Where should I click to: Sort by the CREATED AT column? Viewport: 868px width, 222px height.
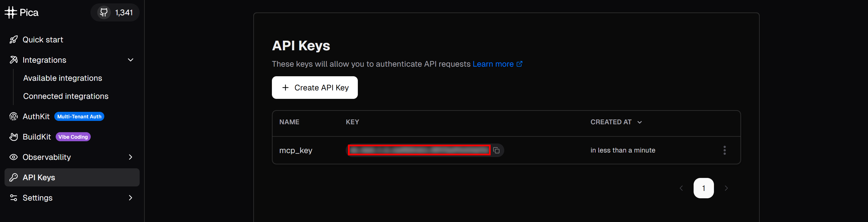[x=616, y=122]
